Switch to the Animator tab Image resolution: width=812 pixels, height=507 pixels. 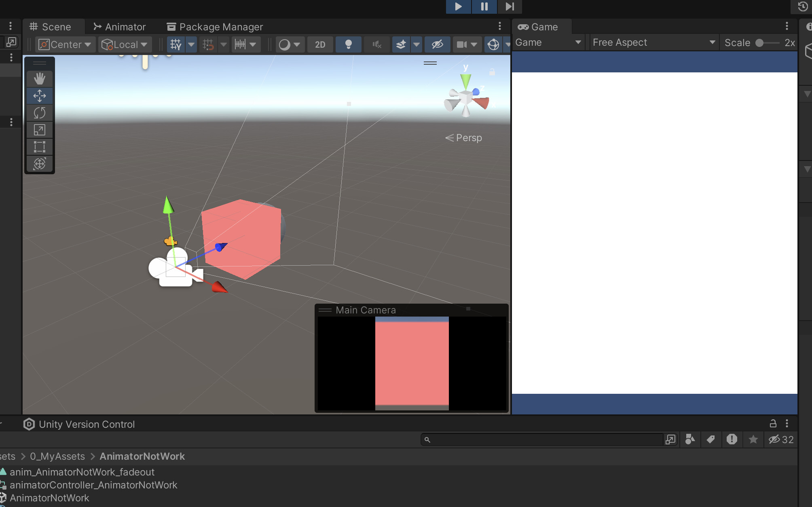[119, 26]
